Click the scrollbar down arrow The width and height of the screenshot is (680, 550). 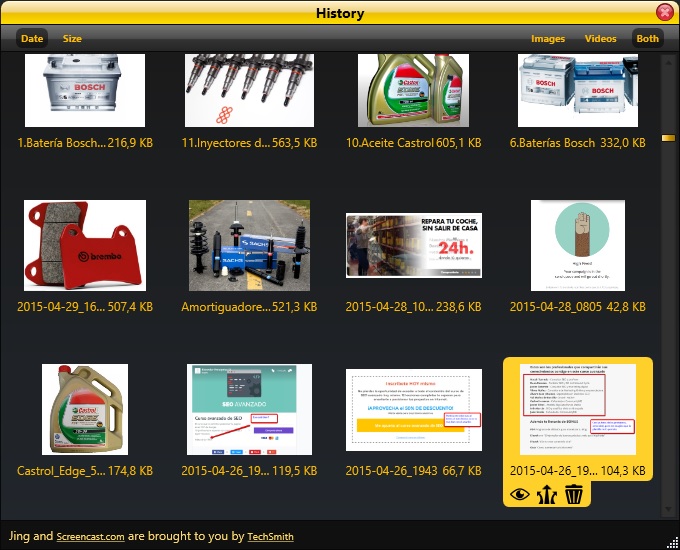(668, 509)
